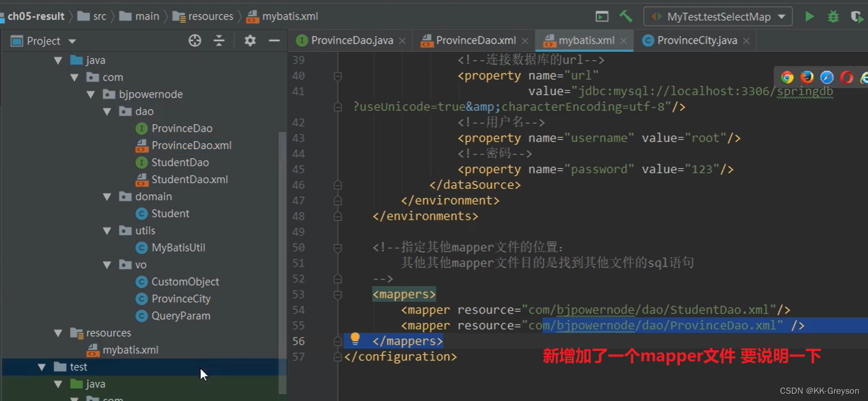Click the layout icon left of the hammer

point(602,17)
